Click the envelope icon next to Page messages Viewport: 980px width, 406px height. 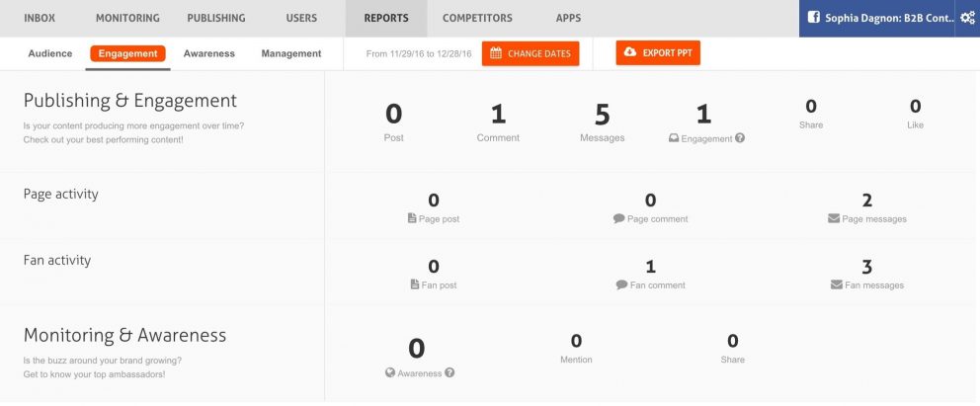[834, 218]
